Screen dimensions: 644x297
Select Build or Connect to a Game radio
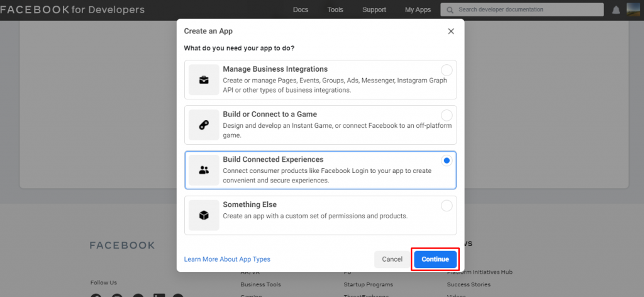[447, 115]
